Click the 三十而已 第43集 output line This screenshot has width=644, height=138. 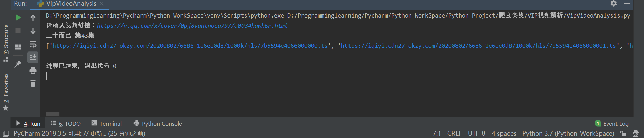(x=70, y=36)
